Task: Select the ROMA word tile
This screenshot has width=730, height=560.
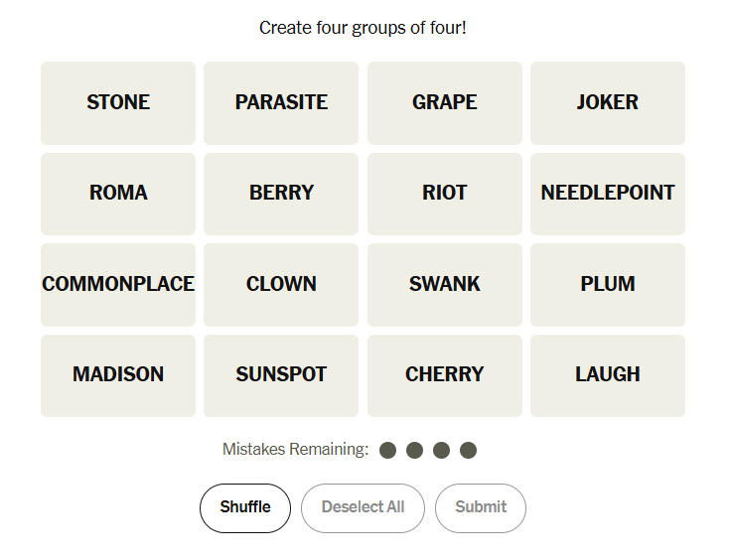Action: 118,194
